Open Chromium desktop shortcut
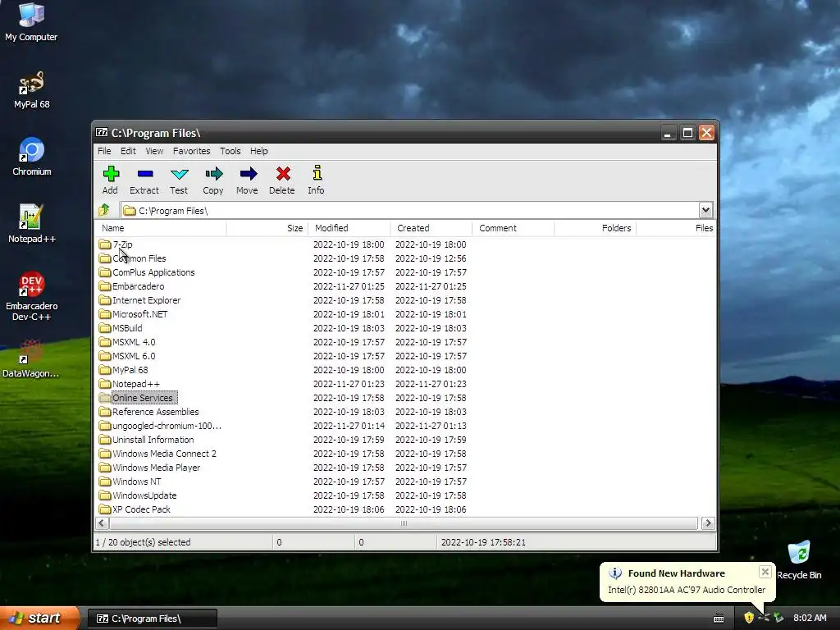 [31, 157]
